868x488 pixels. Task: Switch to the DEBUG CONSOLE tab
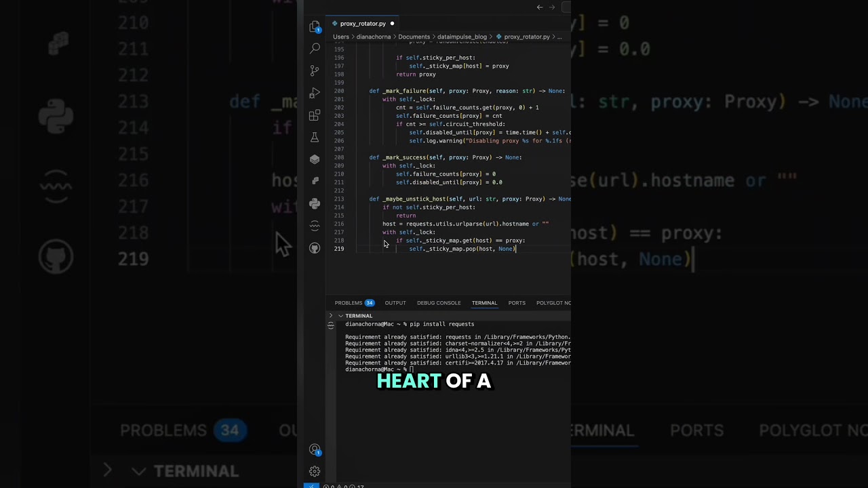click(439, 303)
